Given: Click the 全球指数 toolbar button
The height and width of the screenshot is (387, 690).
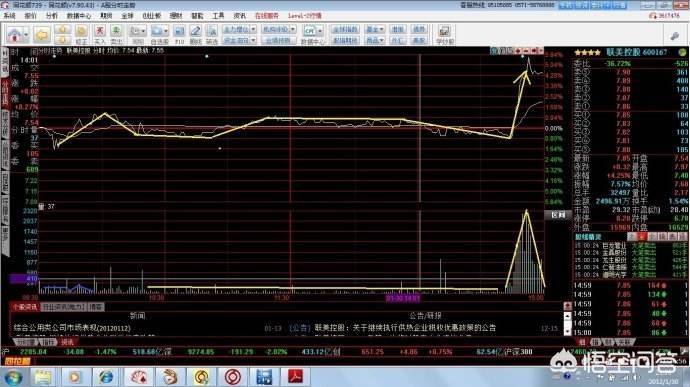Looking at the screenshot, I should [345, 29].
